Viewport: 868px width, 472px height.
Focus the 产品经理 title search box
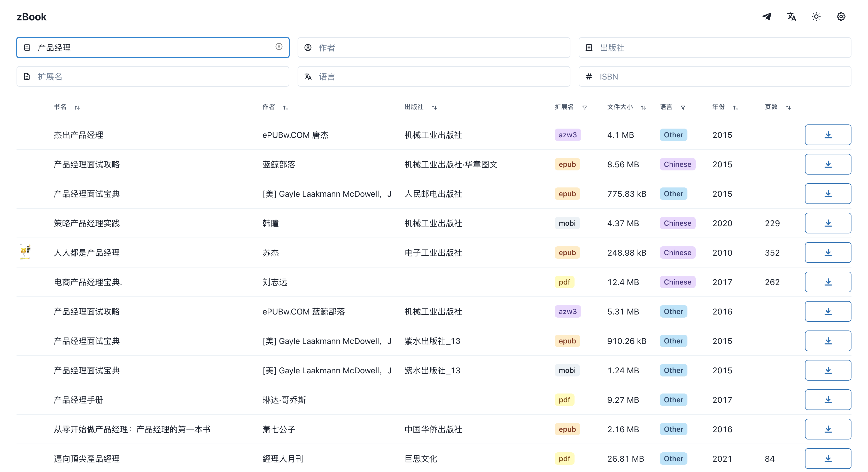[x=153, y=48]
